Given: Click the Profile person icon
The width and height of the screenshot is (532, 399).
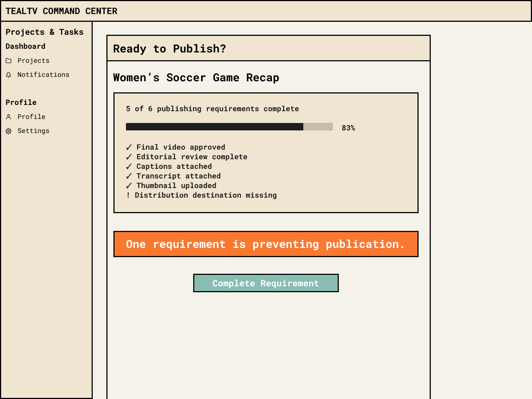Looking at the screenshot, I should 8,117.
